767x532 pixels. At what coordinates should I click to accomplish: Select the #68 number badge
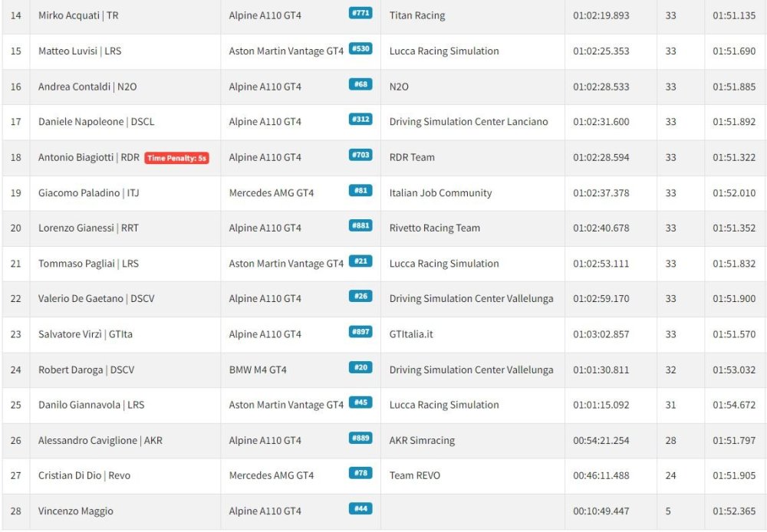(x=360, y=84)
